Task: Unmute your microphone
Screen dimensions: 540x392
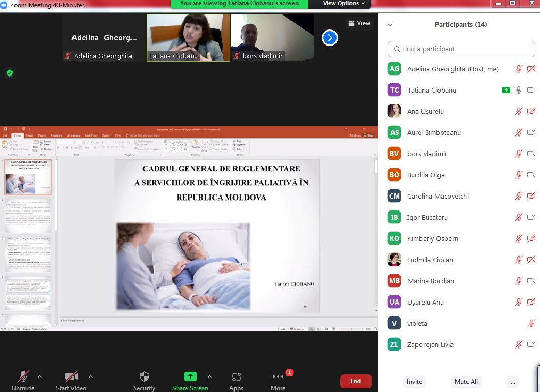Action: pyautogui.click(x=23, y=377)
